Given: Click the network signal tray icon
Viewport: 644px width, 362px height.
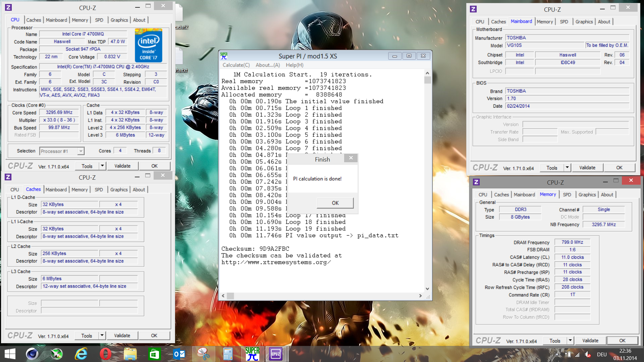Looking at the screenshot, I should coord(578,354).
